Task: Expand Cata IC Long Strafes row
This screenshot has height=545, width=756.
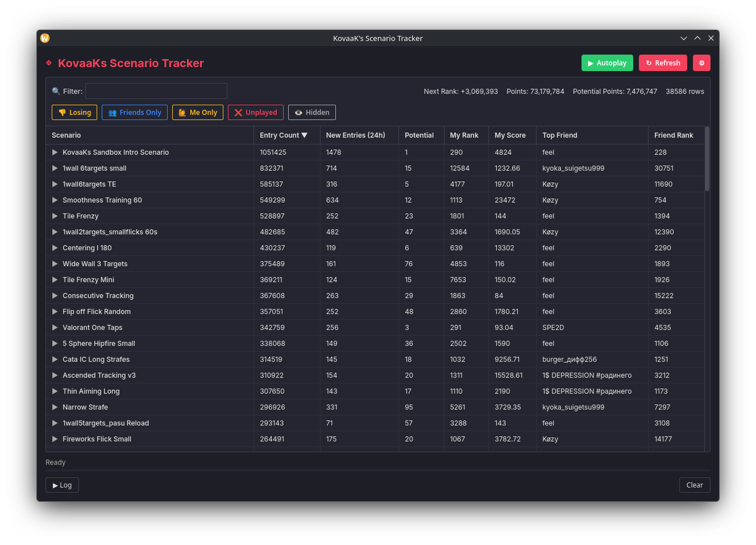Action: pos(55,360)
